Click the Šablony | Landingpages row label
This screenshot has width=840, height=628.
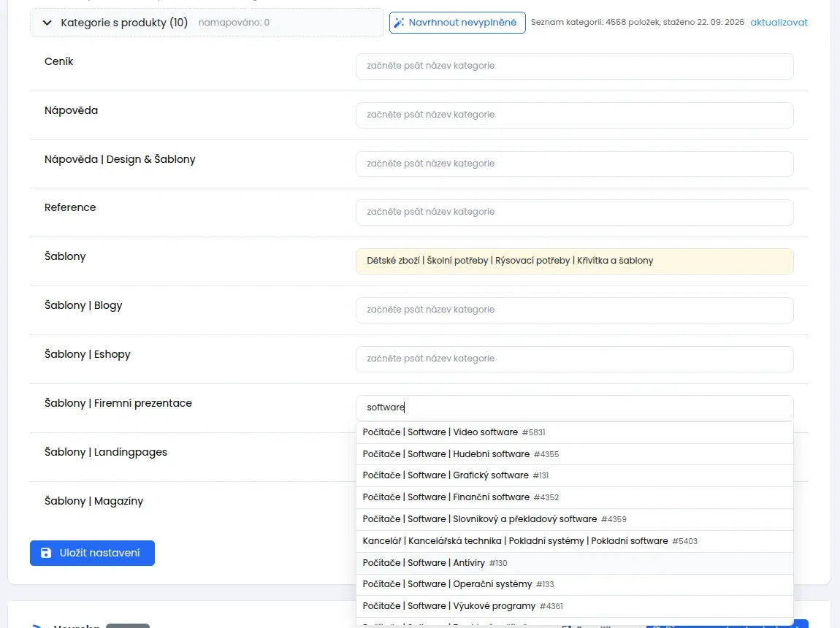point(105,453)
